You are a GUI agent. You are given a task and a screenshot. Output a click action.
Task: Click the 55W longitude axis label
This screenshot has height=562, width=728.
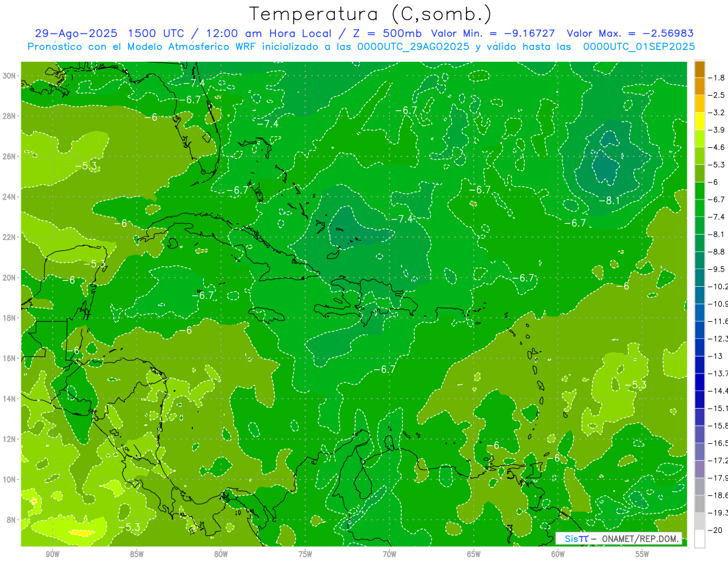click(x=642, y=554)
